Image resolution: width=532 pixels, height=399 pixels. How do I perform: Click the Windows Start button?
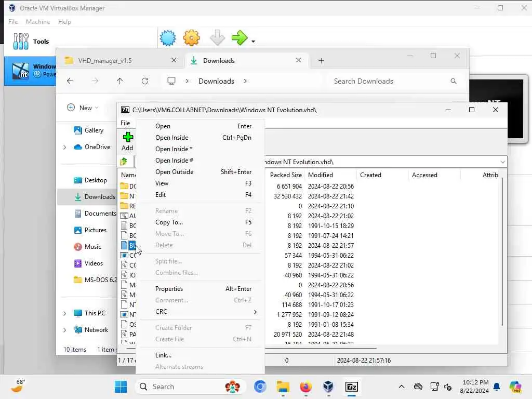121,387
